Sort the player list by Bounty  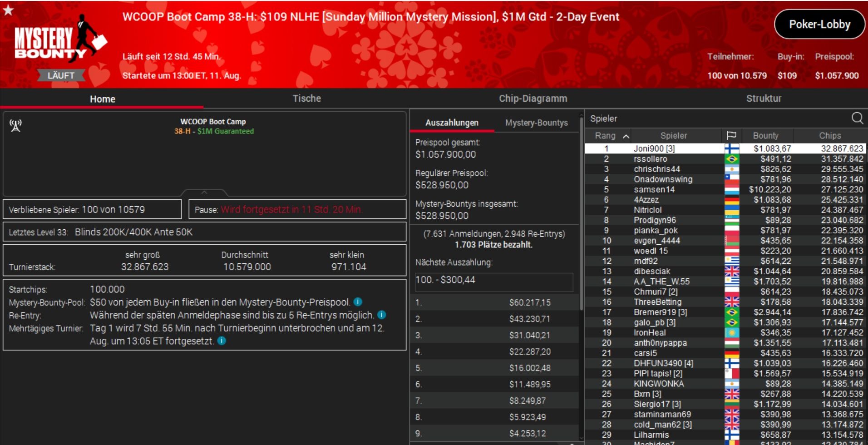pos(765,136)
